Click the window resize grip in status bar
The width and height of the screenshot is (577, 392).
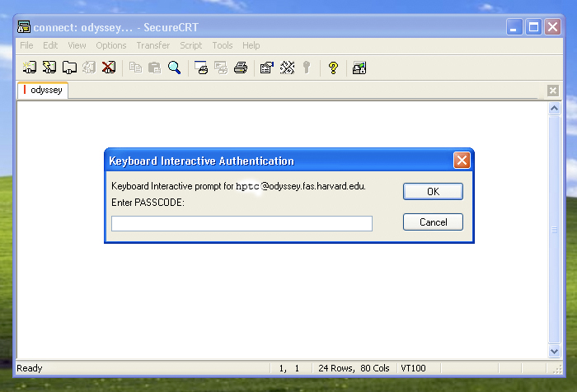[x=557, y=369]
